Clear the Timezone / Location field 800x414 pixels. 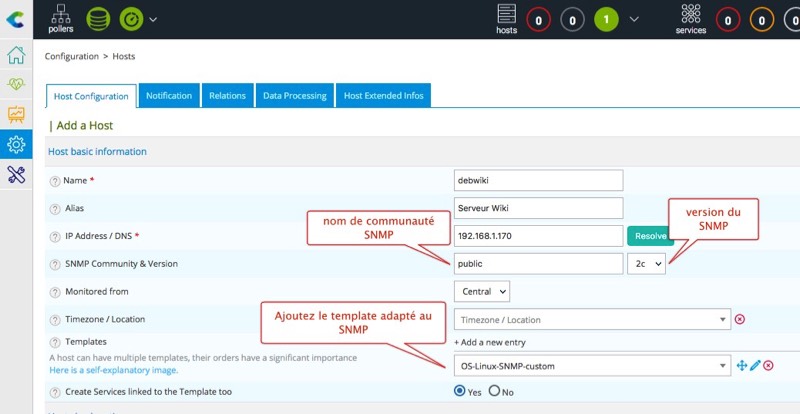click(740, 320)
